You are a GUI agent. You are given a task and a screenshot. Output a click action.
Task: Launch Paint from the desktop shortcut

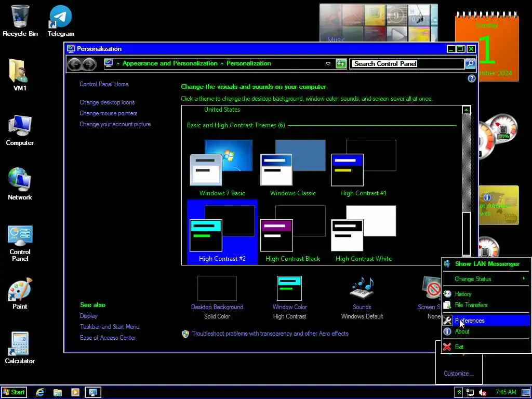pos(20,294)
